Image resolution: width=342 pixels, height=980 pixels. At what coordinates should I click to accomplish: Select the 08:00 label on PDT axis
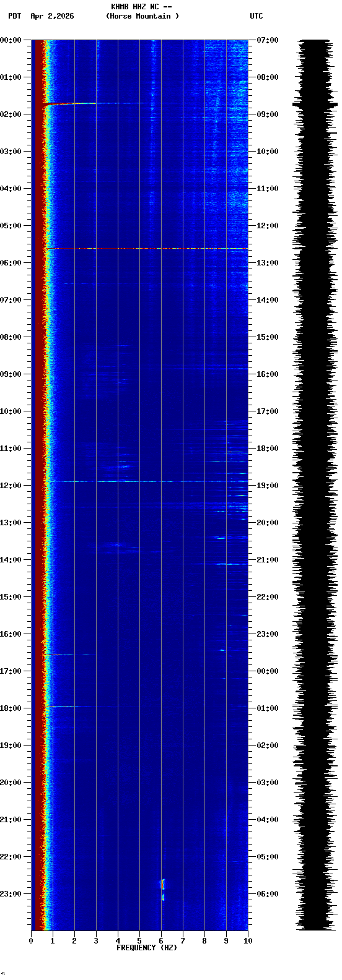coord(11,337)
